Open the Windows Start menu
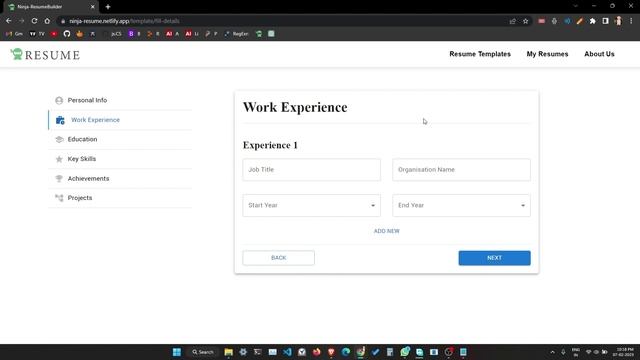640x360 pixels. point(177,352)
